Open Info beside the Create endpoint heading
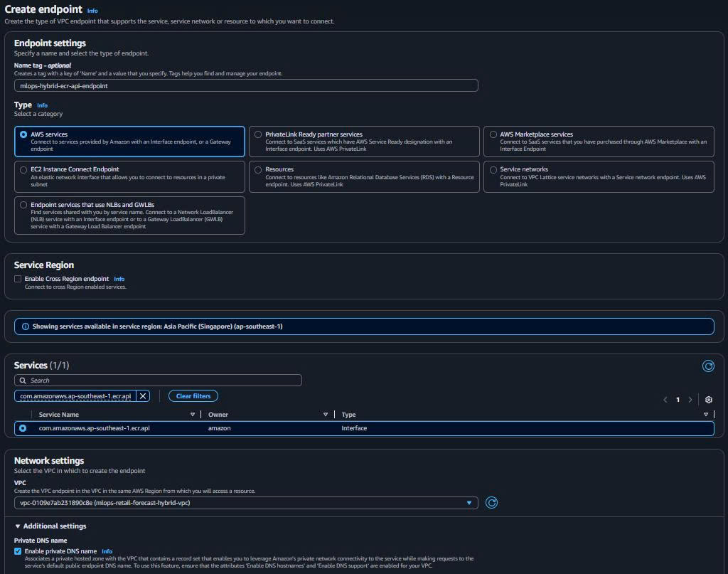This screenshot has height=574, width=728. pyautogui.click(x=92, y=10)
